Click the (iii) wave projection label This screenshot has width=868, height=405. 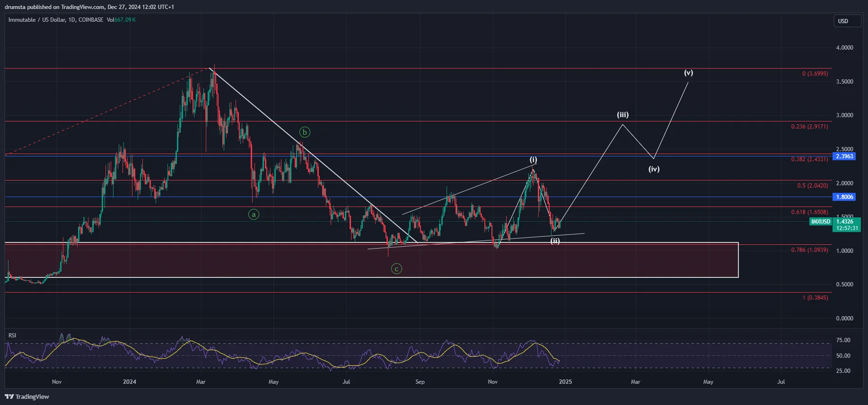click(x=623, y=115)
